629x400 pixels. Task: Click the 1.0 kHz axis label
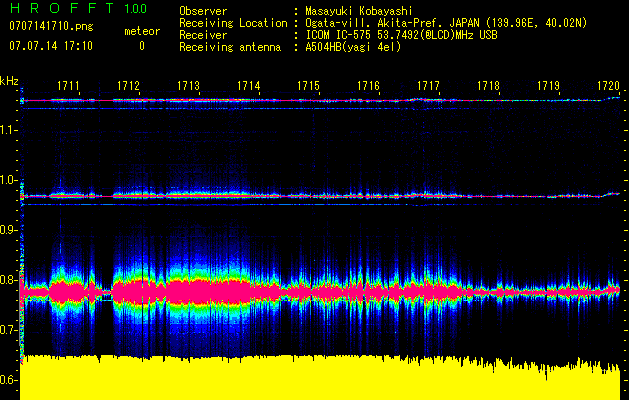click(x=10, y=180)
